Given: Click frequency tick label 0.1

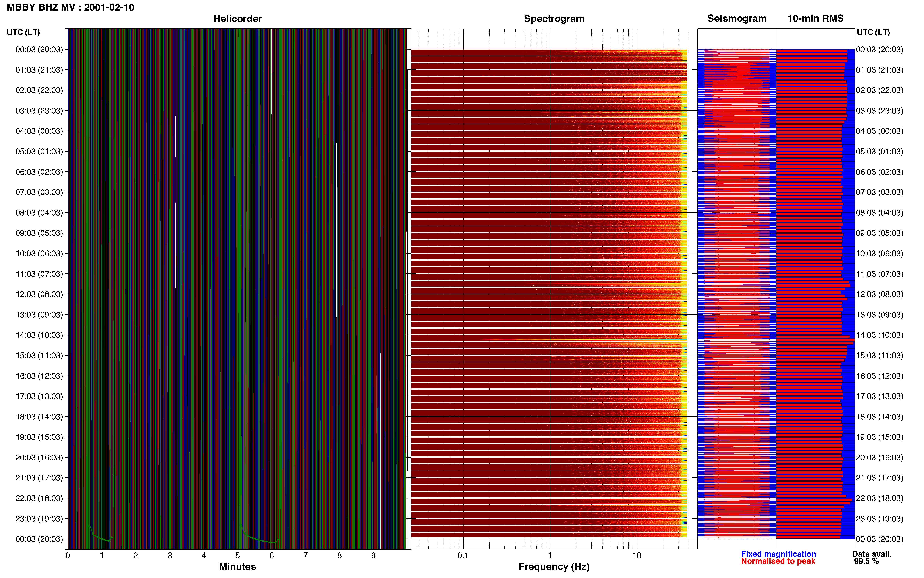Looking at the screenshot, I should point(463,555).
